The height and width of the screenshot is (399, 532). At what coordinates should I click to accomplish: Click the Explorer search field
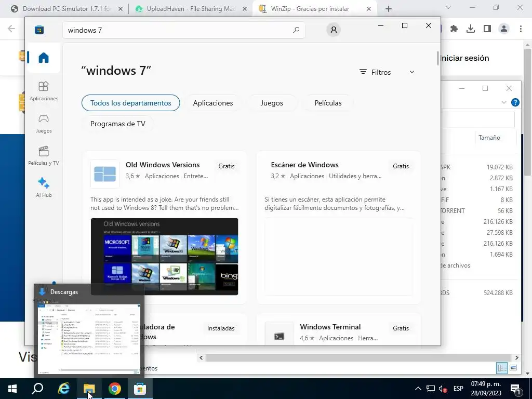(x=478, y=119)
